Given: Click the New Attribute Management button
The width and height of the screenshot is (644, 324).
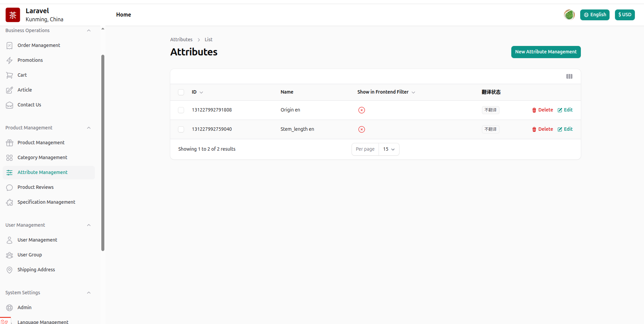Looking at the screenshot, I should 546,52.
